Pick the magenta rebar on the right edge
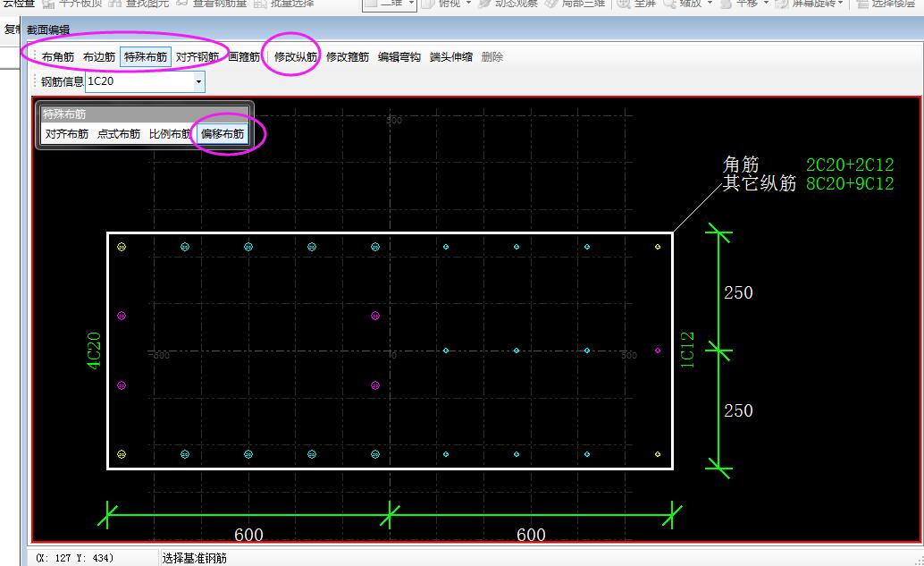The width and height of the screenshot is (924, 566). (658, 351)
